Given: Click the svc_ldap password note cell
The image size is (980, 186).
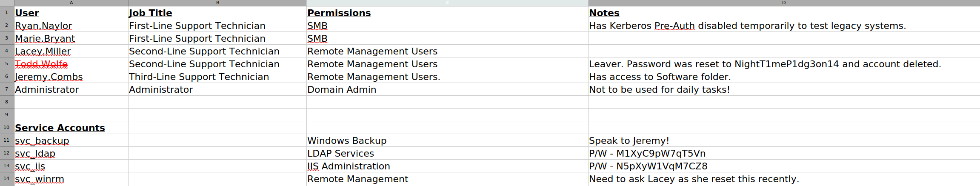Looking at the screenshot, I should coord(784,153).
